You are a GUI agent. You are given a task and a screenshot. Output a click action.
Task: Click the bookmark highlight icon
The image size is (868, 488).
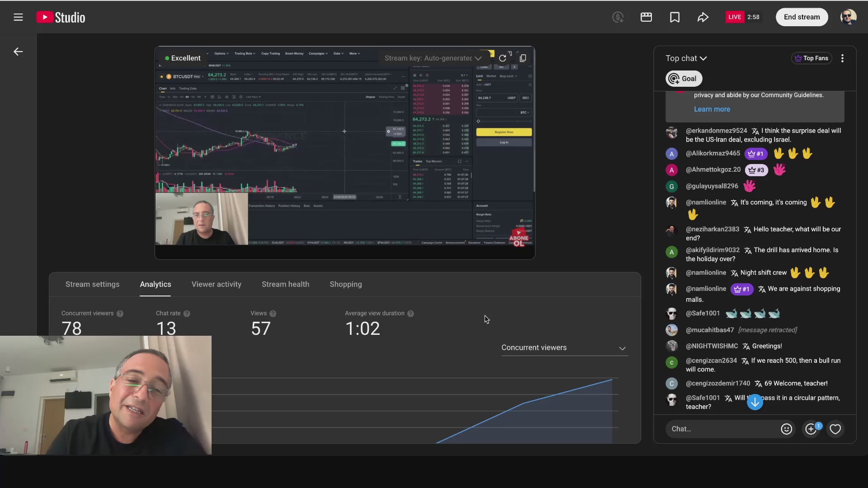point(675,17)
